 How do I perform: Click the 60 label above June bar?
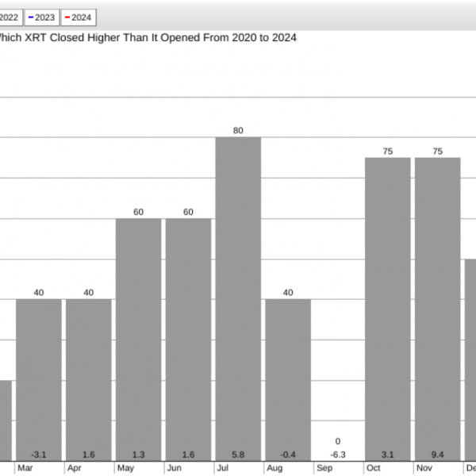pos(188,212)
